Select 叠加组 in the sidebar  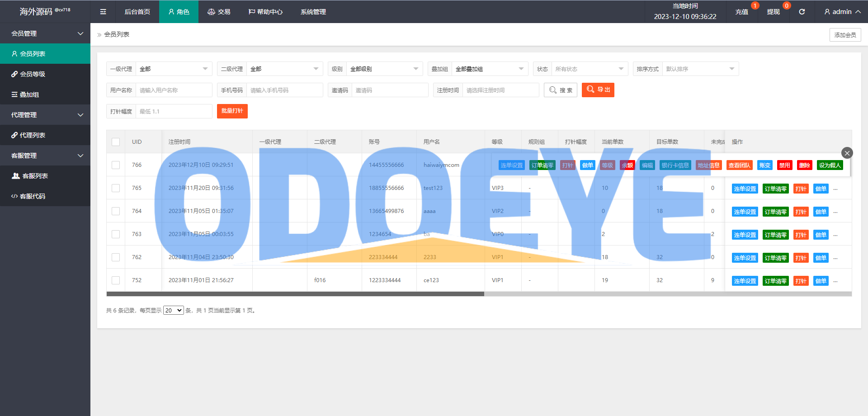tap(45, 95)
